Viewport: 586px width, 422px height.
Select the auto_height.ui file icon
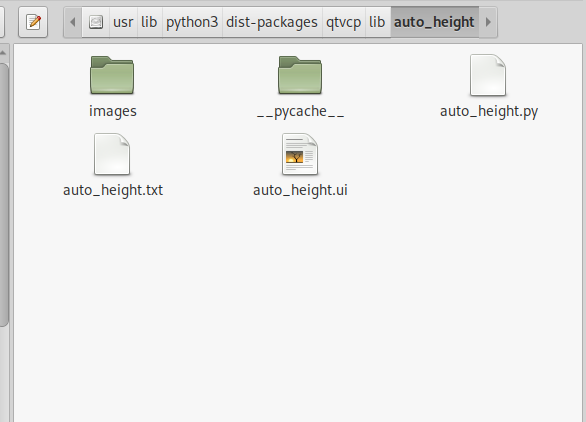point(300,154)
